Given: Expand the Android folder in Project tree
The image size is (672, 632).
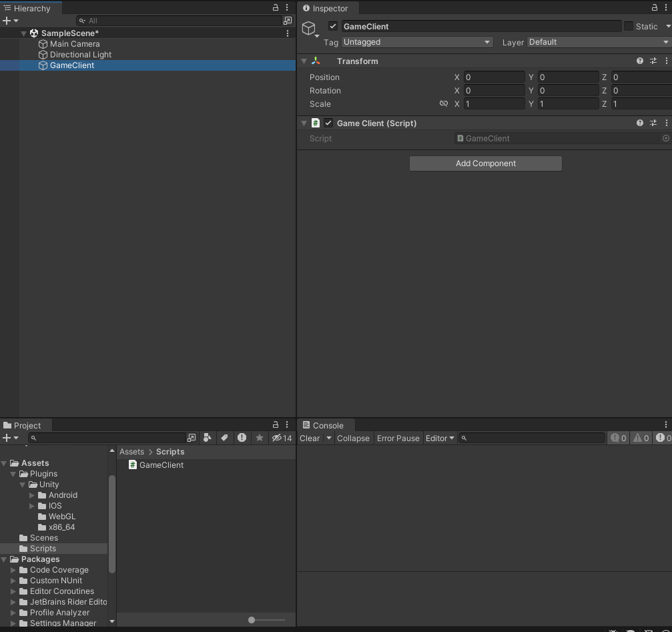Looking at the screenshot, I should pyautogui.click(x=32, y=495).
